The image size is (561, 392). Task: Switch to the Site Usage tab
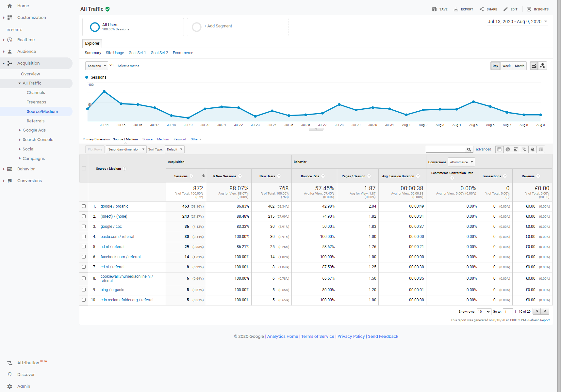(115, 53)
